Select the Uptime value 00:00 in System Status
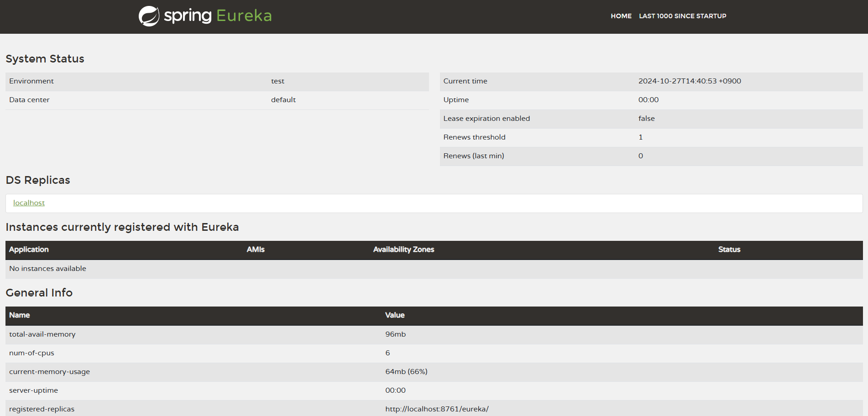Screen dimensions: 868x416 (648, 100)
